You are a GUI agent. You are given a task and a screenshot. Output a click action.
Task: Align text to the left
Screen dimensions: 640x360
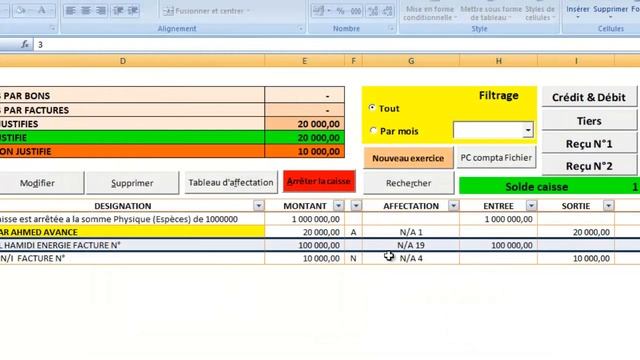[x=71, y=11]
